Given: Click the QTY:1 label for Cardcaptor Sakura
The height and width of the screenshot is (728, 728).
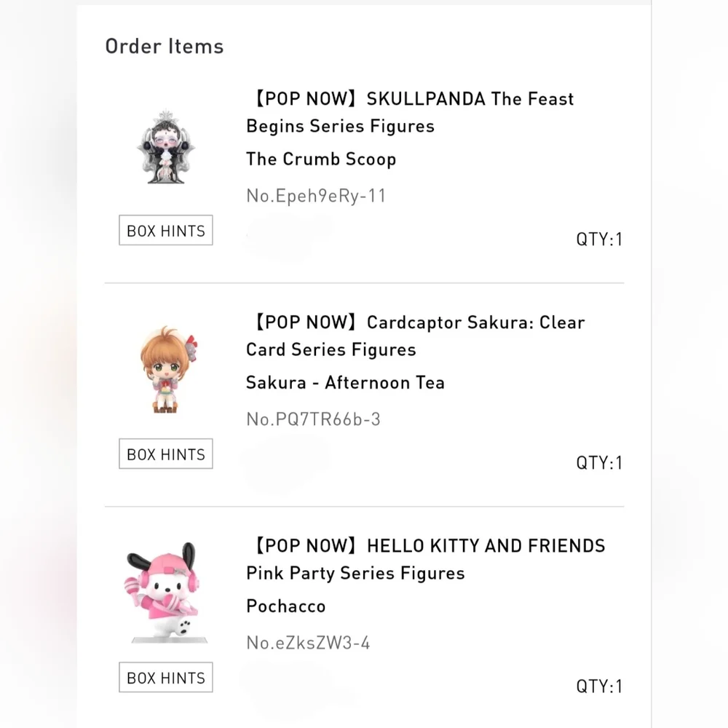Looking at the screenshot, I should [x=599, y=463].
